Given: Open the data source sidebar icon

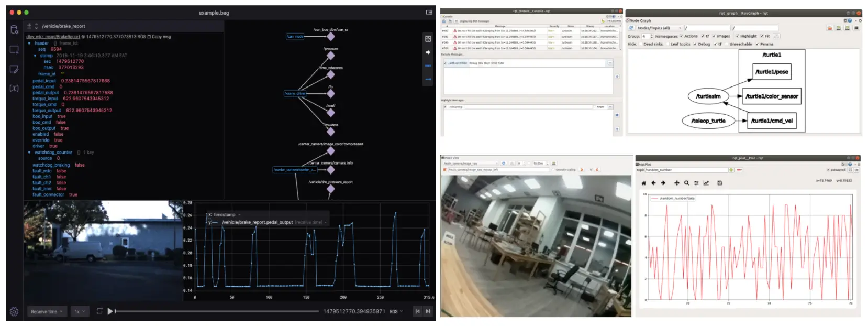Looking at the screenshot, I should click(14, 29).
